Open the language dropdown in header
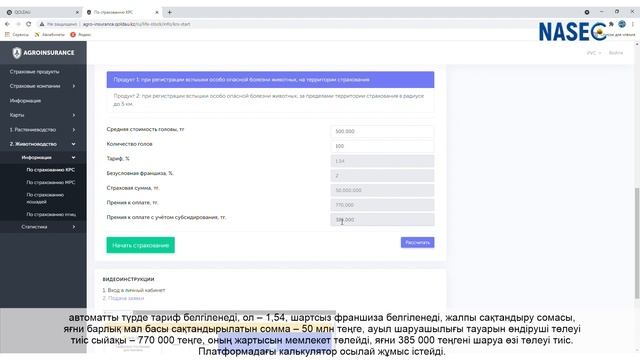The width and height of the screenshot is (640, 360). (x=593, y=53)
